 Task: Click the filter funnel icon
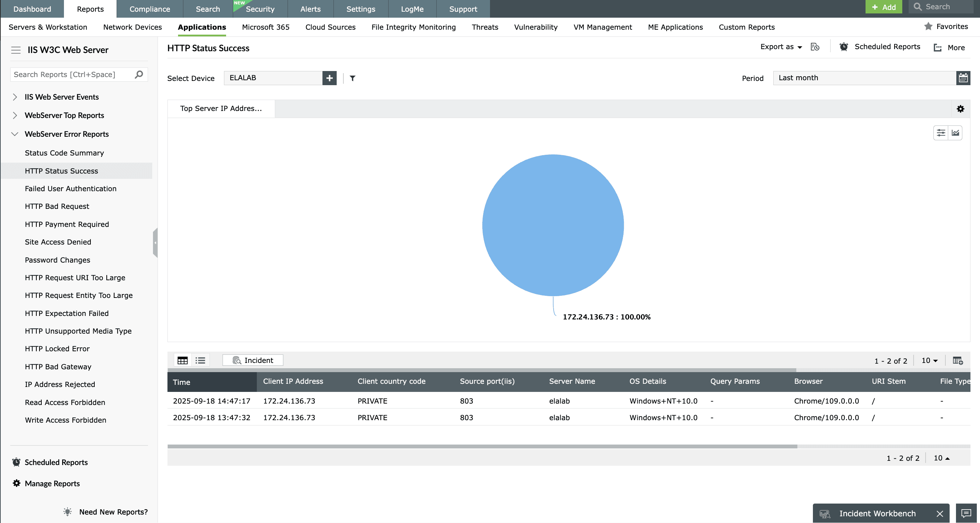(x=352, y=78)
